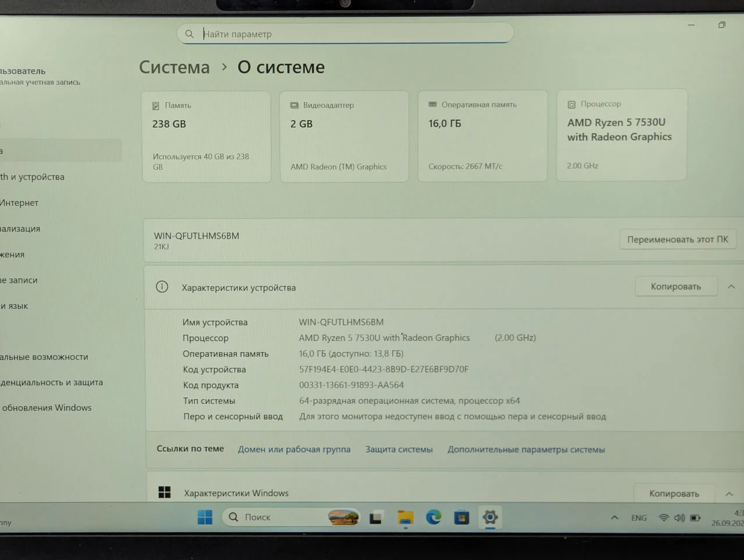This screenshot has width=744, height=560.
Task: Show hidden tray icons chevron
Action: [614, 518]
